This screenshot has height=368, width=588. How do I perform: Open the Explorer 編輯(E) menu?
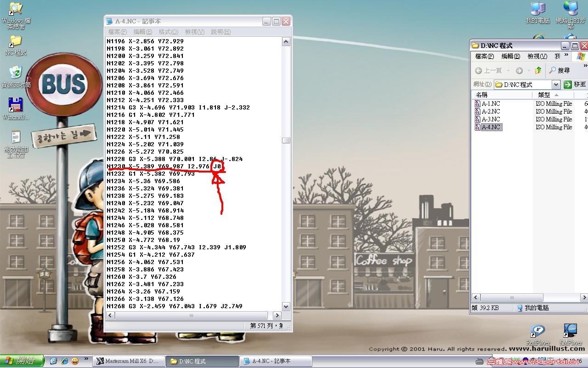coord(511,56)
